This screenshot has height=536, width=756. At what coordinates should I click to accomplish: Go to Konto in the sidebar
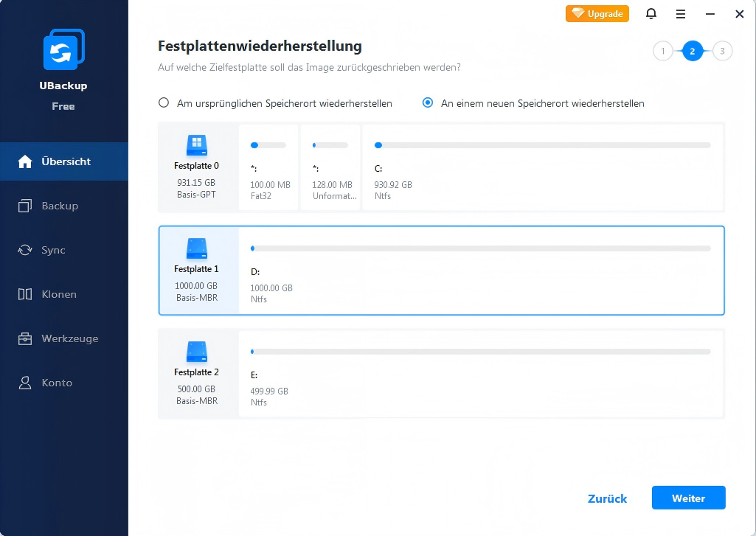[x=57, y=383]
